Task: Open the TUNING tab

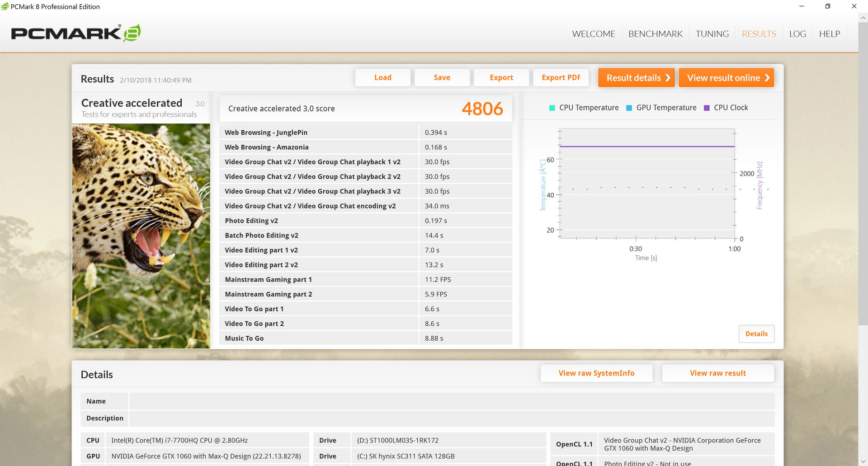Action: (x=712, y=34)
